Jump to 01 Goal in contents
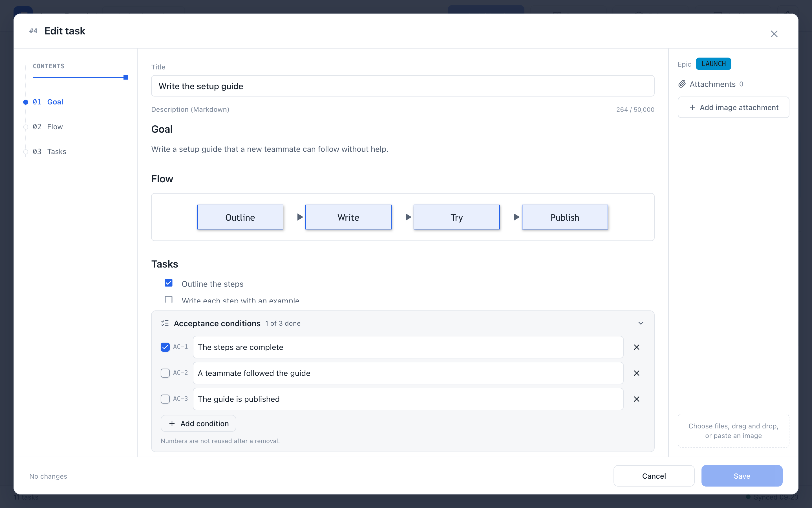 (48, 102)
